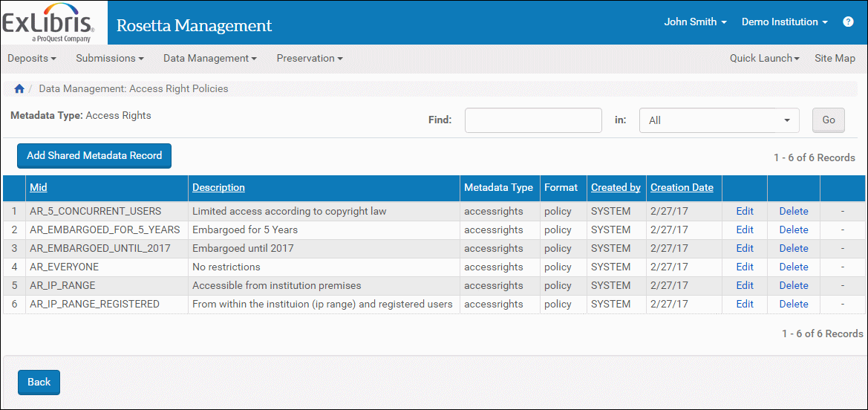Image resolution: width=868 pixels, height=410 pixels.
Task: Click Add Shared Metadata Record button
Action: (x=94, y=156)
